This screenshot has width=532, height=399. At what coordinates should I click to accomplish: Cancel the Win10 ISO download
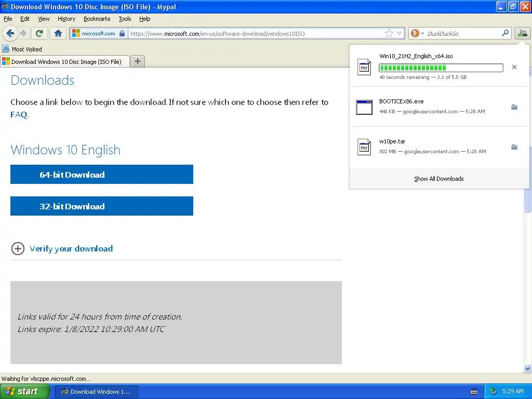(x=514, y=67)
